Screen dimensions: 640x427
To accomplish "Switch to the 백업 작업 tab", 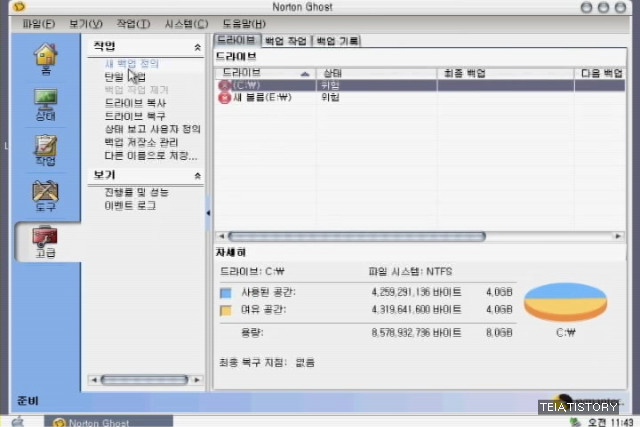I will [x=286, y=41].
